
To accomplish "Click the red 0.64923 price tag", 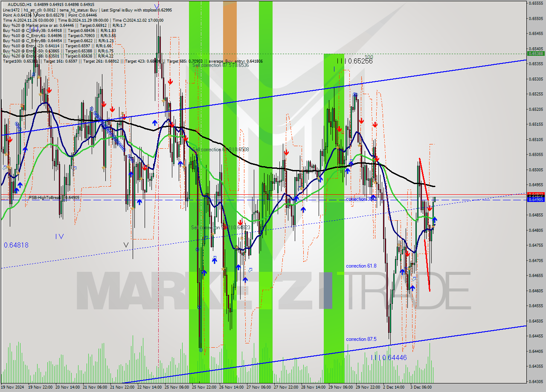I will point(536,194).
